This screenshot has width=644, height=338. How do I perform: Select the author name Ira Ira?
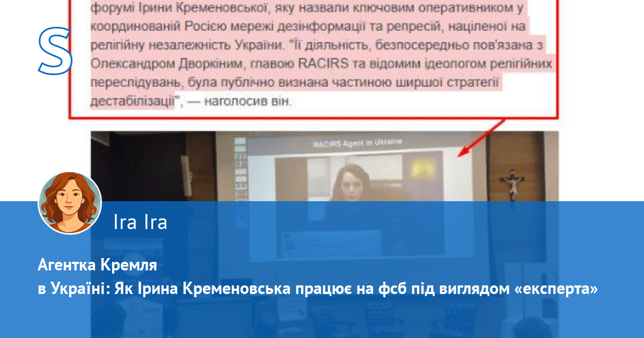(x=141, y=223)
